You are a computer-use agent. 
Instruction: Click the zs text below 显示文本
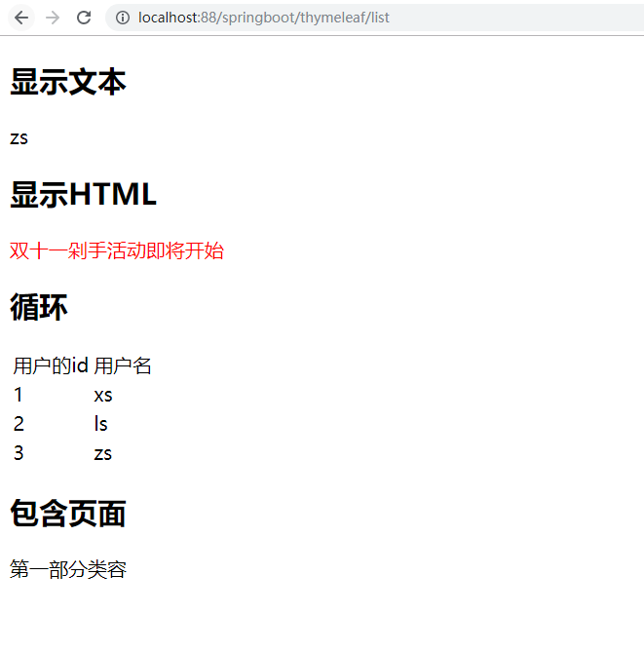[19, 137]
